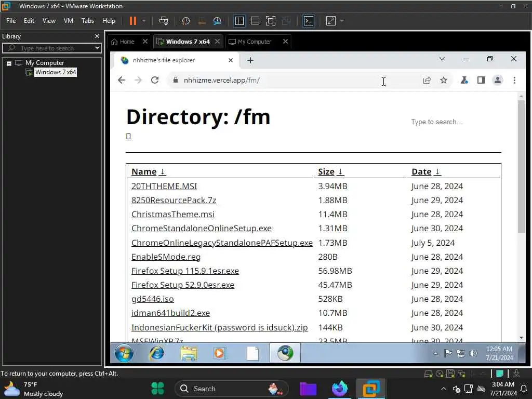Revert to snapshot toolbar icon
The height and width of the screenshot is (399, 532).
coord(202,21)
